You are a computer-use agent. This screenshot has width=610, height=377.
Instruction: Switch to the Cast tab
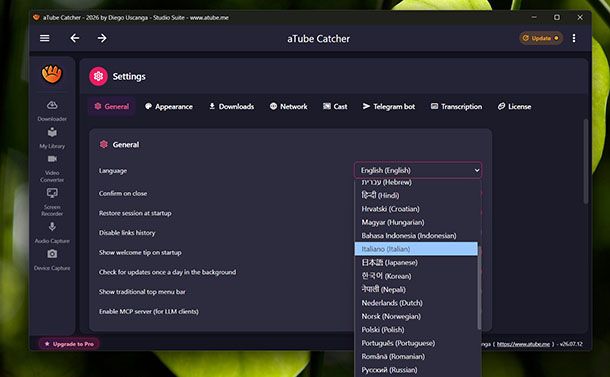pyautogui.click(x=335, y=106)
